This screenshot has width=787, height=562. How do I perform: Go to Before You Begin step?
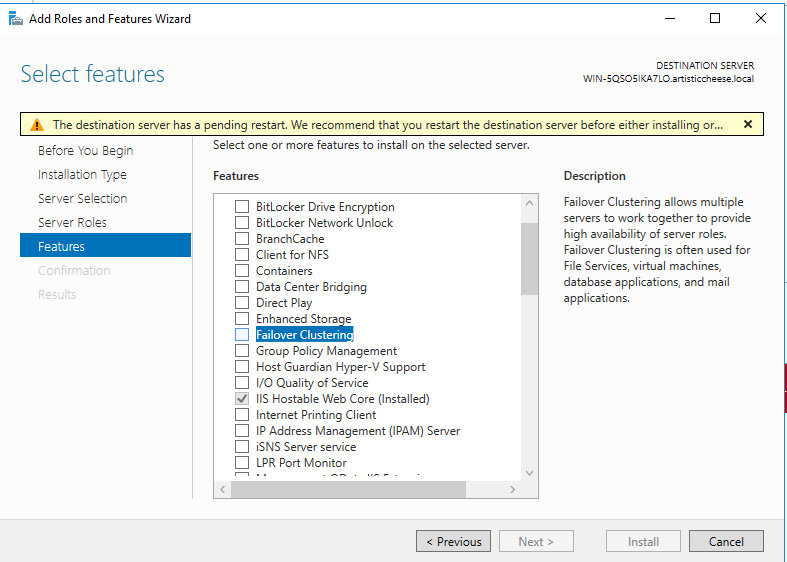(85, 151)
